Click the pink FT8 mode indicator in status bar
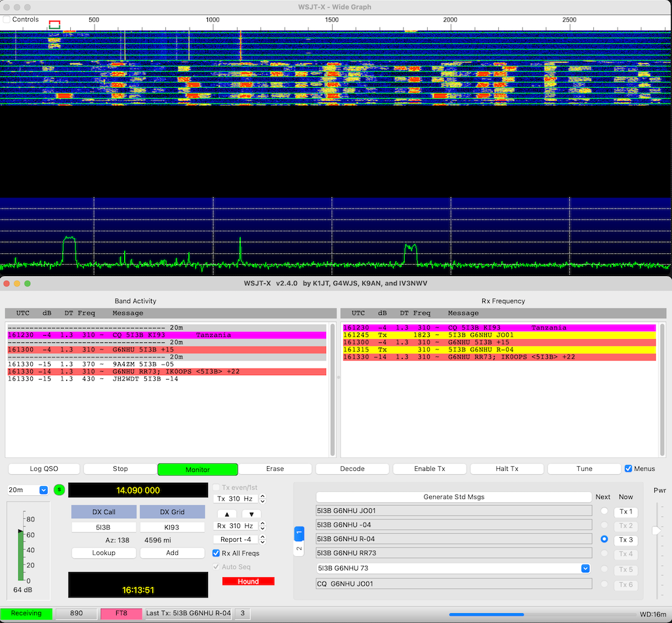Image resolution: width=672 pixels, height=623 pixels. tap(121, 613)
